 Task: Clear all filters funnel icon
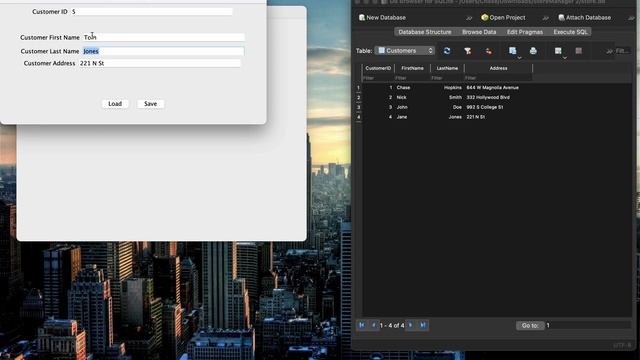pos(468,51)
